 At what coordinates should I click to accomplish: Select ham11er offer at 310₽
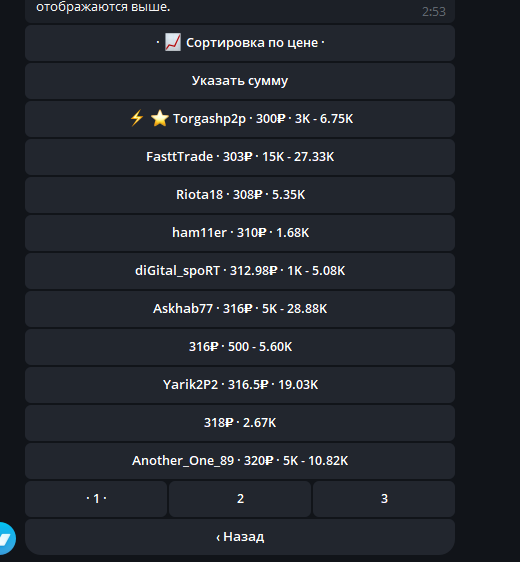240,233
